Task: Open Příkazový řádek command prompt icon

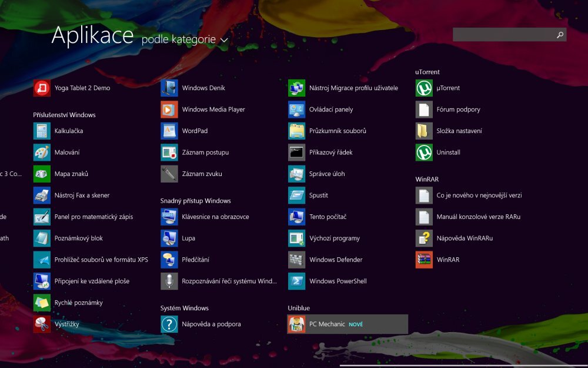Action: (296, 152)
